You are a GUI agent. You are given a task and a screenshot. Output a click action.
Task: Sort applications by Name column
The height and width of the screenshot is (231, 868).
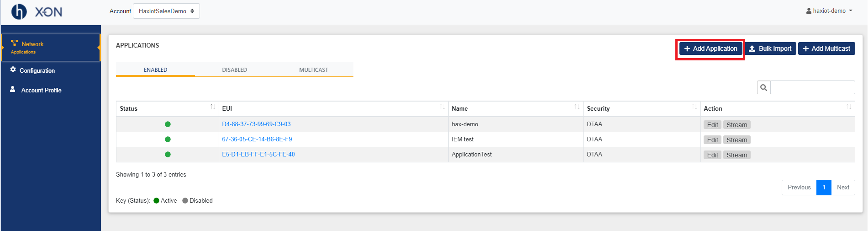tap(516, 108)
